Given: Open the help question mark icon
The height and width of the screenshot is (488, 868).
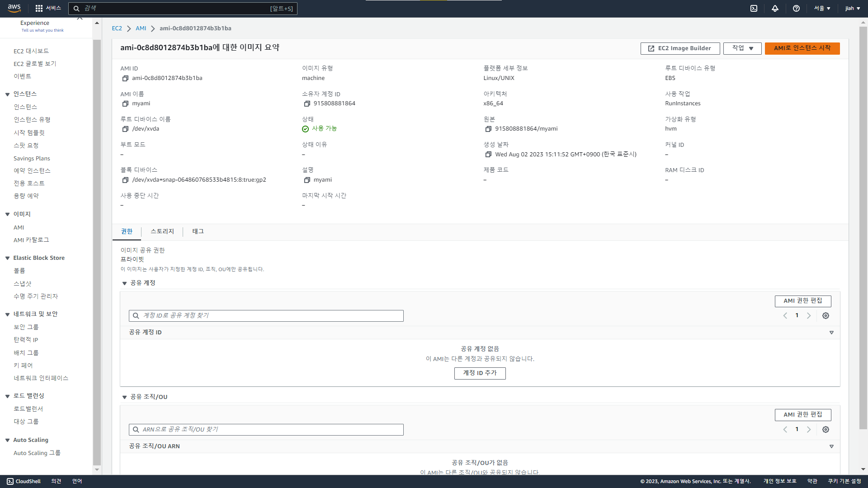Looking at the screenshot, I should (796, 8).
